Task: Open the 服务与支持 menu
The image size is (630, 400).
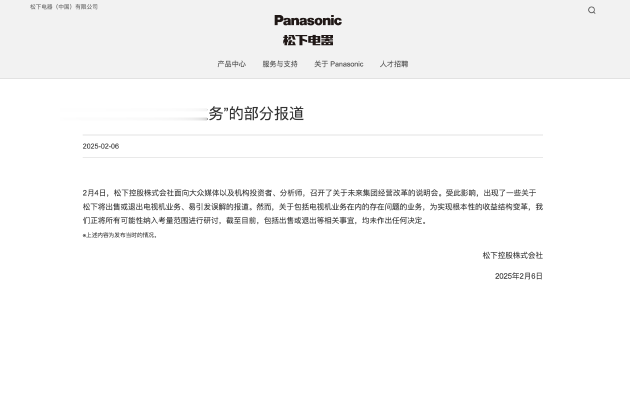Action: coord(280,64)
